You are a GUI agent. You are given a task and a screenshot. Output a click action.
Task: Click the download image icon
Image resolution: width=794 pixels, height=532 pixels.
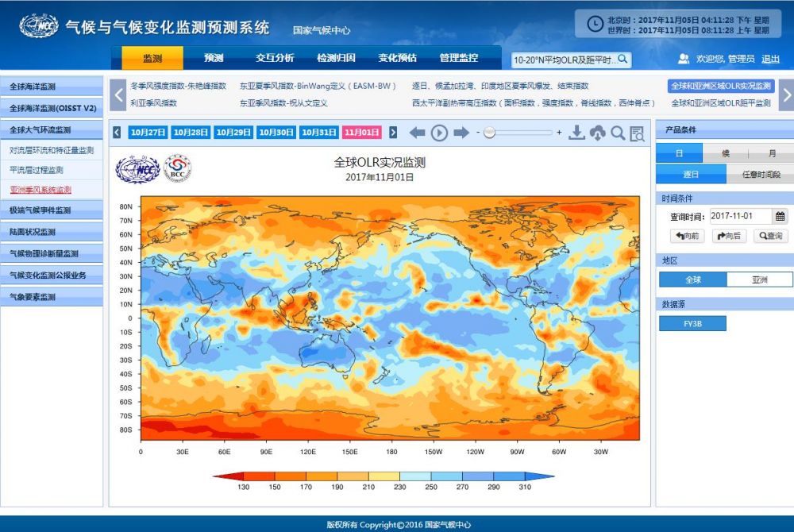(x=576, y=133)
